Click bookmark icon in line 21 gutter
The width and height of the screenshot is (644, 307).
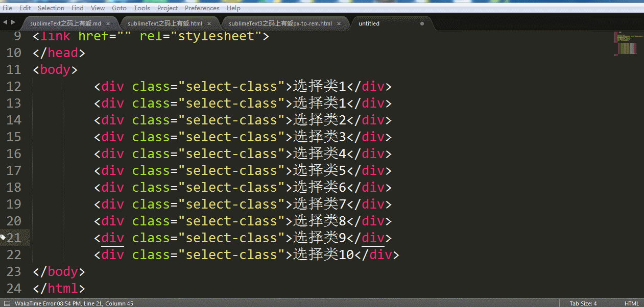(x=3, y=237)
